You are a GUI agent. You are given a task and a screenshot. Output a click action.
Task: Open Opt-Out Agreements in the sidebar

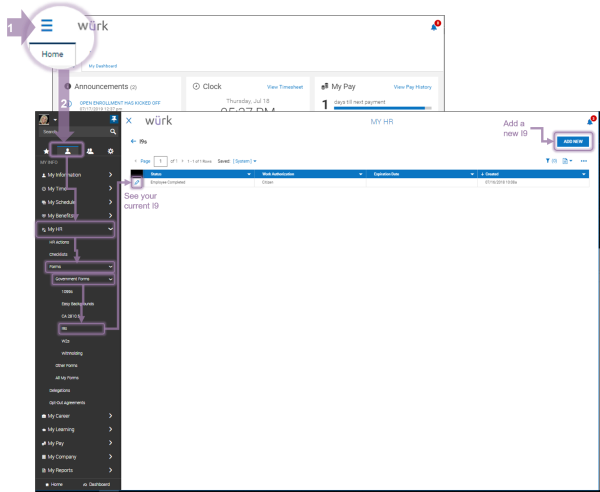coord(67,402)
